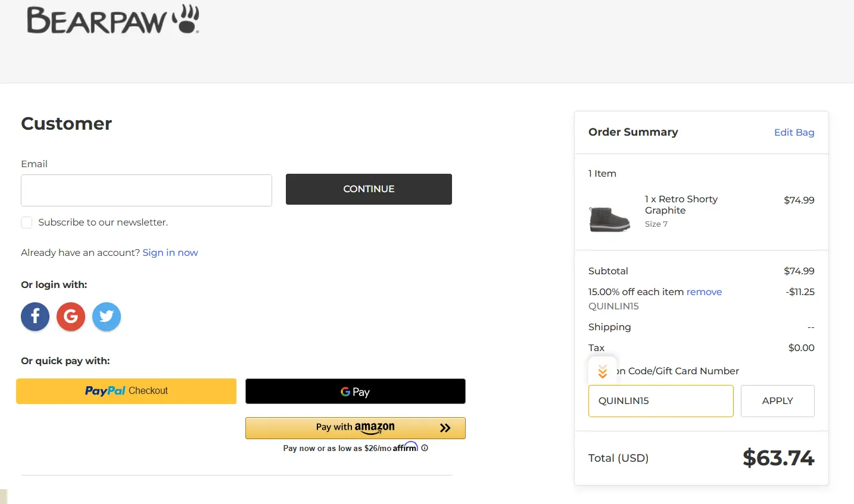The width and height of the screenshot is (854, 504).
Task: Click the Email input field
Action: (147, 190)
